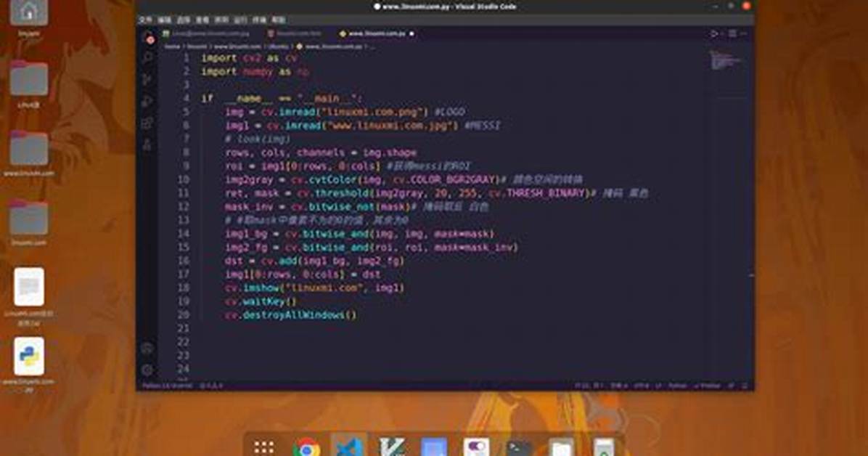Open the linuxmi home folder on desktop
868x456 pixels.
click(x=29, y=18)
